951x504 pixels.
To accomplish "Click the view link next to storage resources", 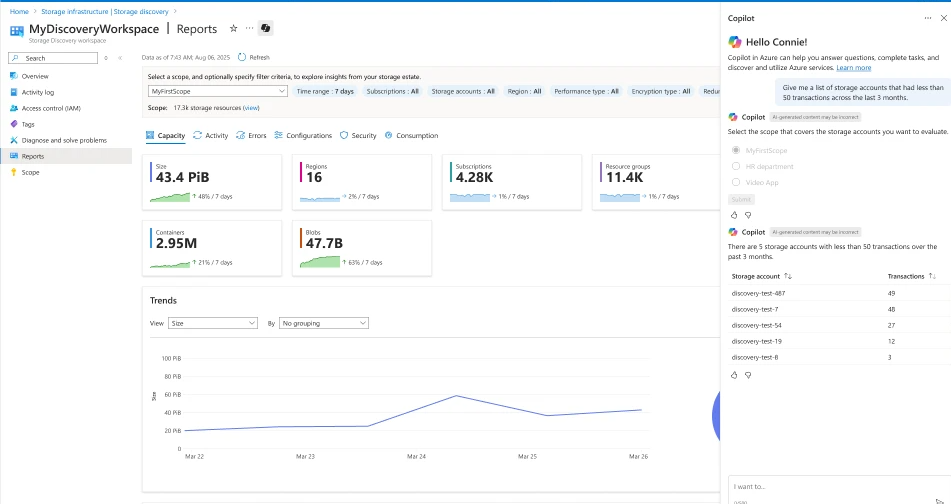I will [251, 108].
